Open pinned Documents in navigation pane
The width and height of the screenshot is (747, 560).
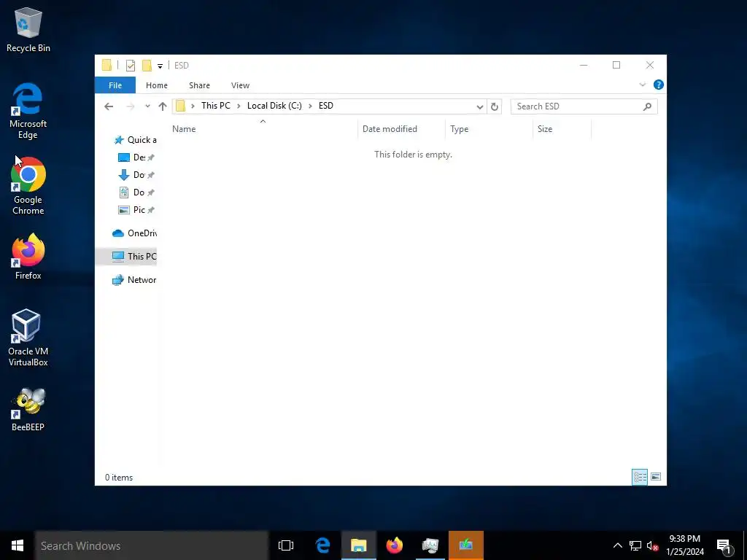click(136, 192)
